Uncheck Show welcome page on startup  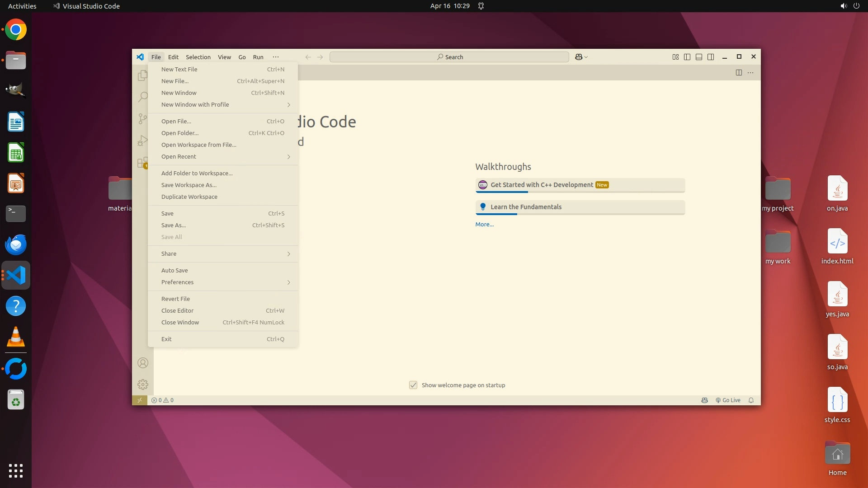[x=413, y=385]
